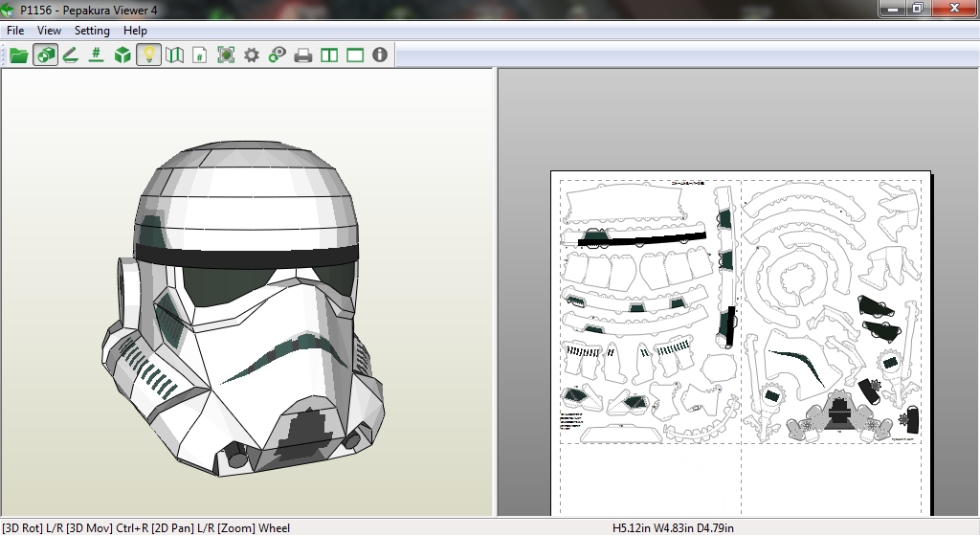This screenshot has width=980, height=536.
Task: Restore down the Pepakura Viewer window
Action: coord(918,8)
